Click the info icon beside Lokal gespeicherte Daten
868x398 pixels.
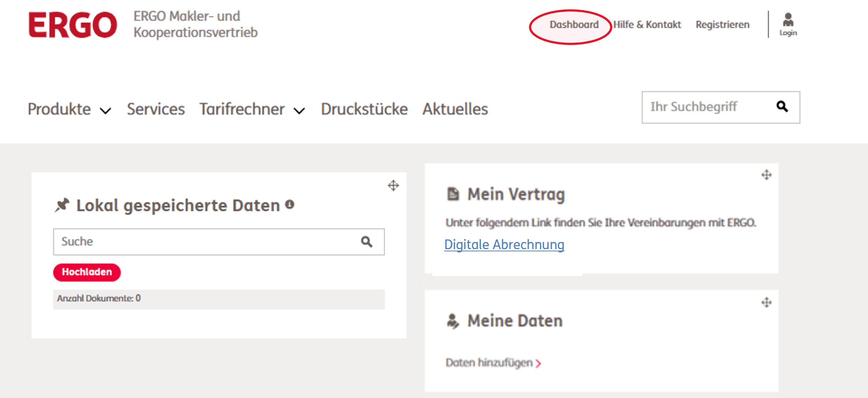point(289,205)
